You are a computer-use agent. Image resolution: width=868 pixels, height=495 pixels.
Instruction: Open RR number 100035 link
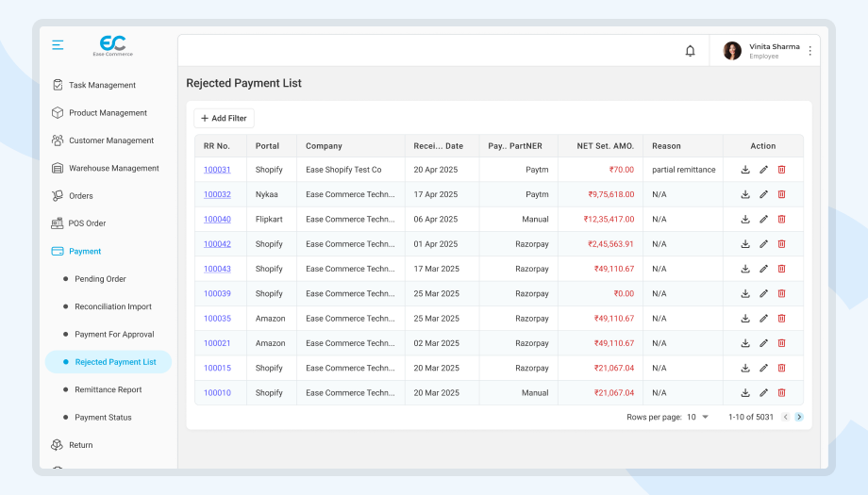[x=217, y=319]
